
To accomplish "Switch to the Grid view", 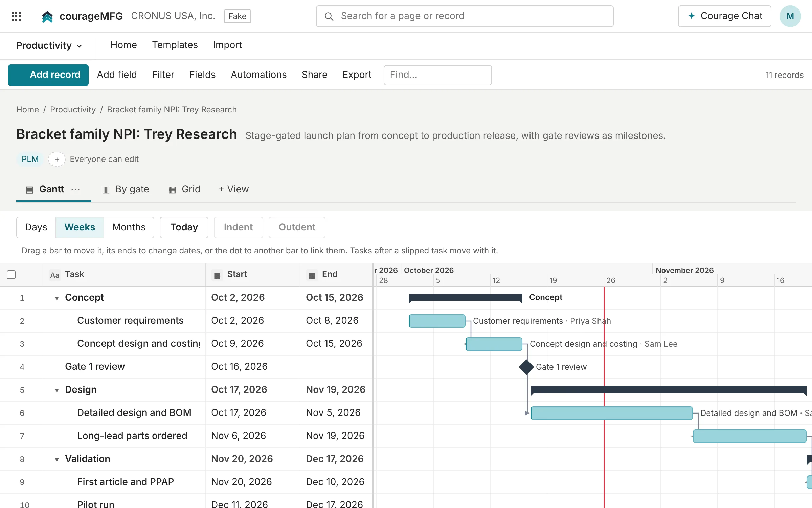I will pyautogui.click(x=184, y=189).
